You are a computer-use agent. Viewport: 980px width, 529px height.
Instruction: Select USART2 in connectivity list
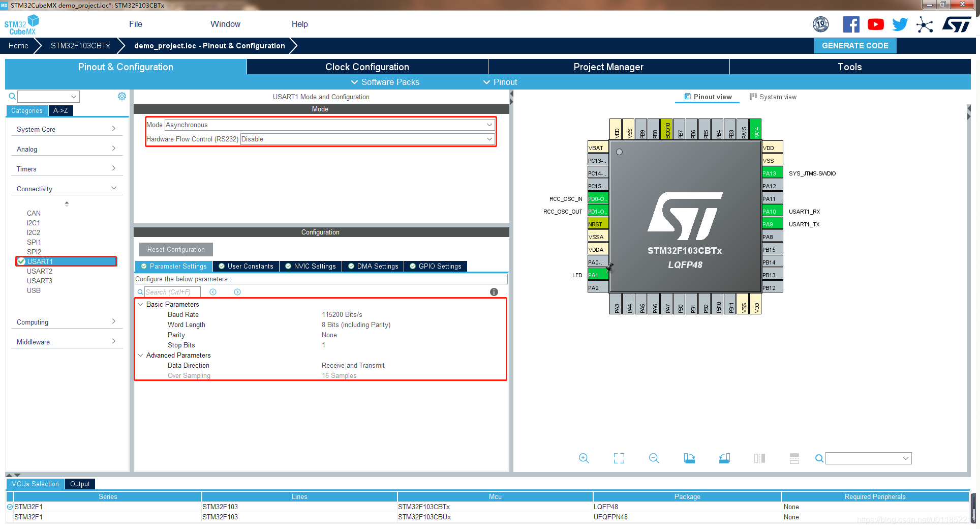[40, 271]
